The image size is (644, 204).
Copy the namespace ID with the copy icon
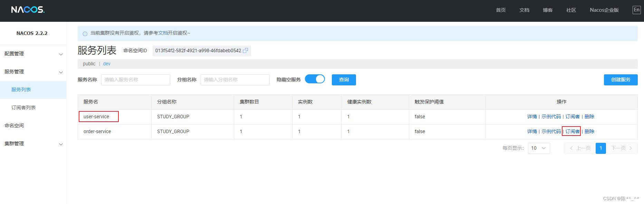tap(245, 50)
